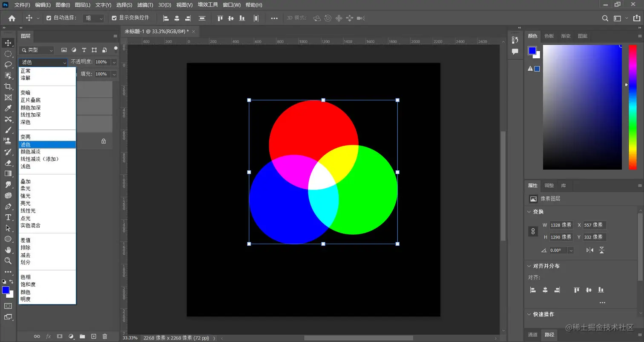The height and width of the screenshot is (342, 644).
Task: Collapse the 变换 section in Properties panel
Action: coord(529,212)
